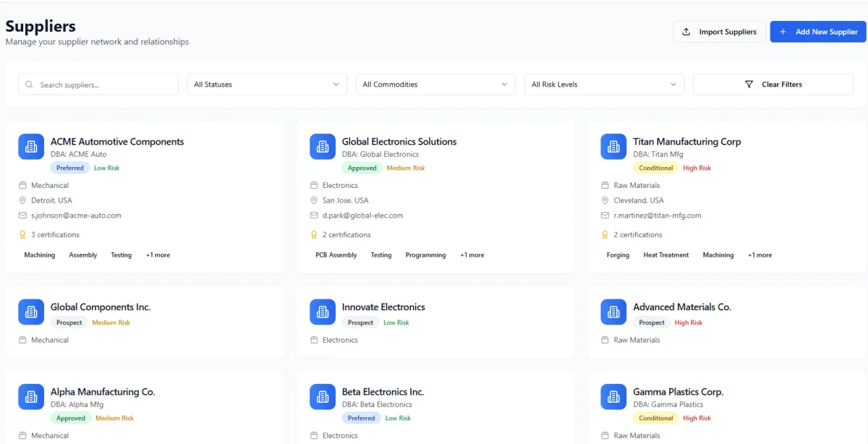Click the upload icon in Import Suppliers
This screenshot has width=868, height=444.
pos(686,32)
